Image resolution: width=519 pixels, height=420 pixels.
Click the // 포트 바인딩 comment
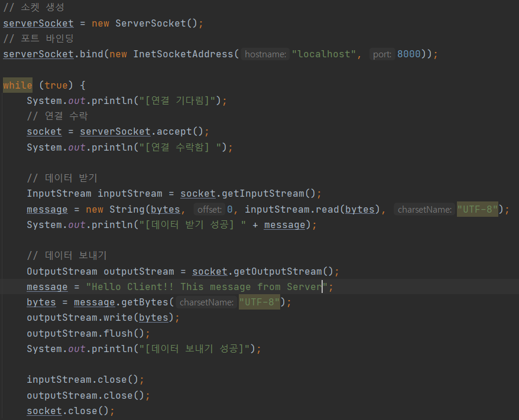click(38, 39)
